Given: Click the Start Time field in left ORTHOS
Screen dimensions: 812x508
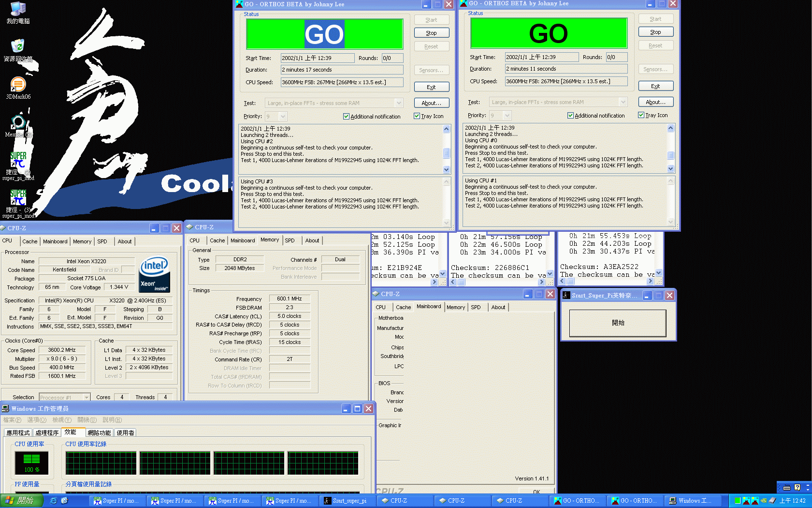Looking at the screenshot, I should [x=318, y=58].
